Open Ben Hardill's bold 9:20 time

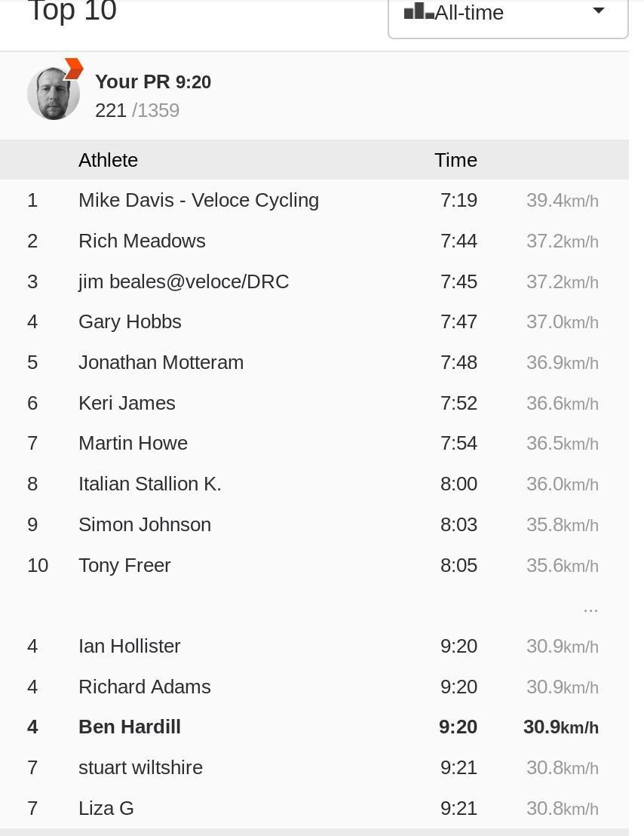[x=458, y=727]
